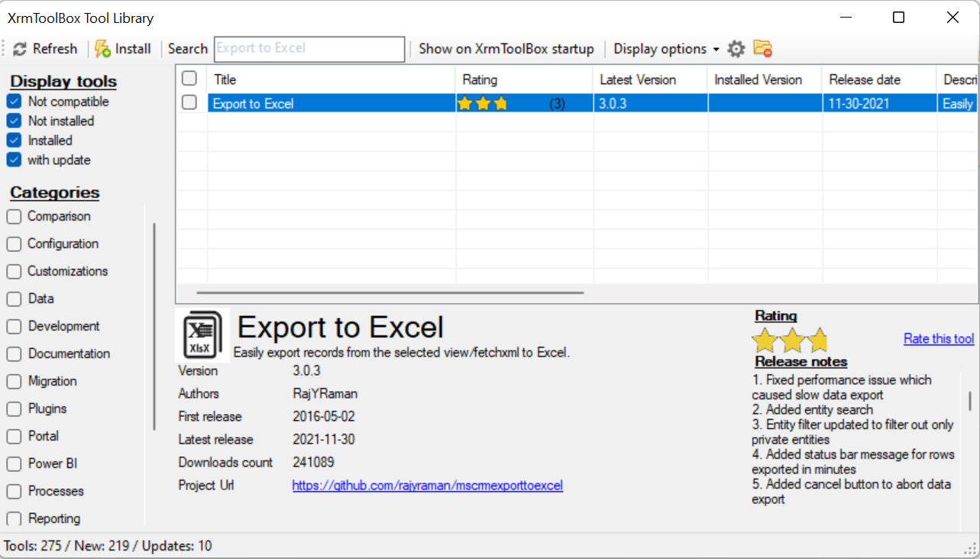Refresh the tool library list
The height and width of the screenshot is (559, 980).
click(x=44, y=48)
